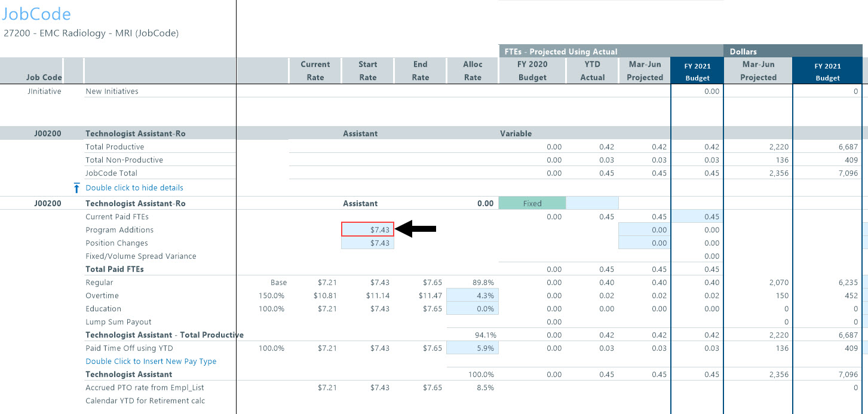The width and height of the screenshot is (868, 414).
Task: Click the Alloc Rate column header
Action: coord(472,70)
